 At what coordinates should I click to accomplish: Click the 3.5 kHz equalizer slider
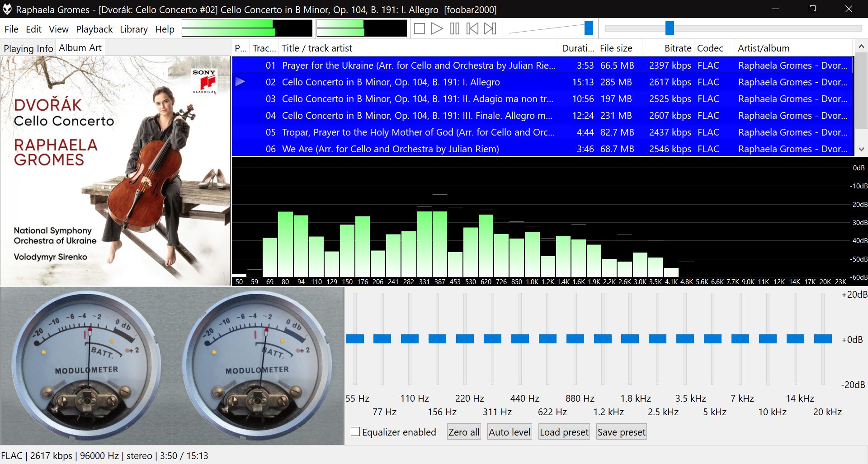point(685,339)
